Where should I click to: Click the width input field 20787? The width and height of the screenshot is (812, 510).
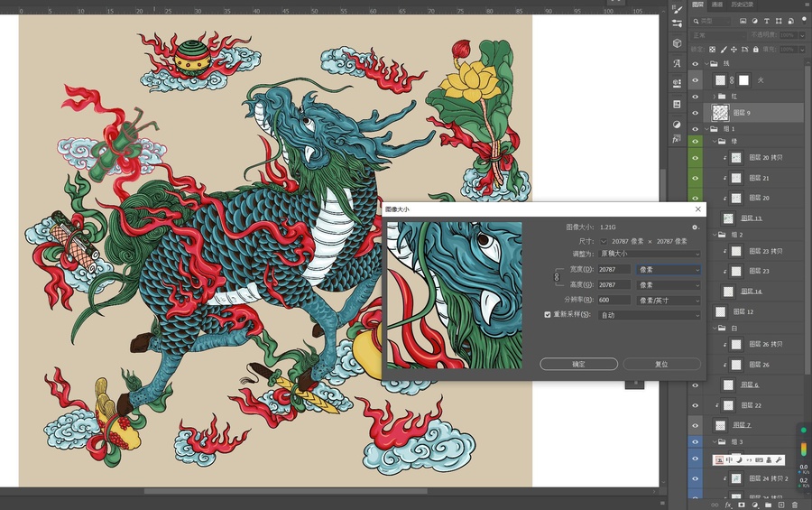pos(614,270)
